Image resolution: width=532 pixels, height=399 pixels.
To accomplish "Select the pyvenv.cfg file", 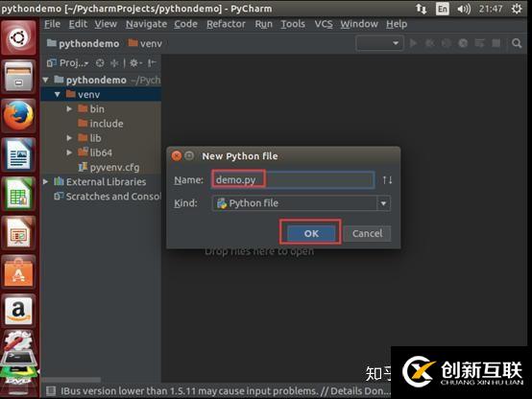I will point(109,168).
